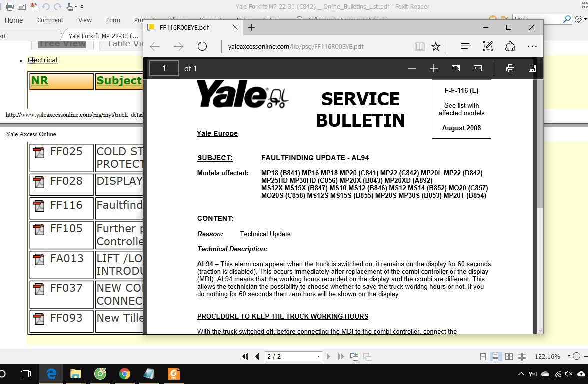Expand the zoom percentage dropdown in Foxit
Viewport: 588px width, 384px height.
tap(569, 356)
